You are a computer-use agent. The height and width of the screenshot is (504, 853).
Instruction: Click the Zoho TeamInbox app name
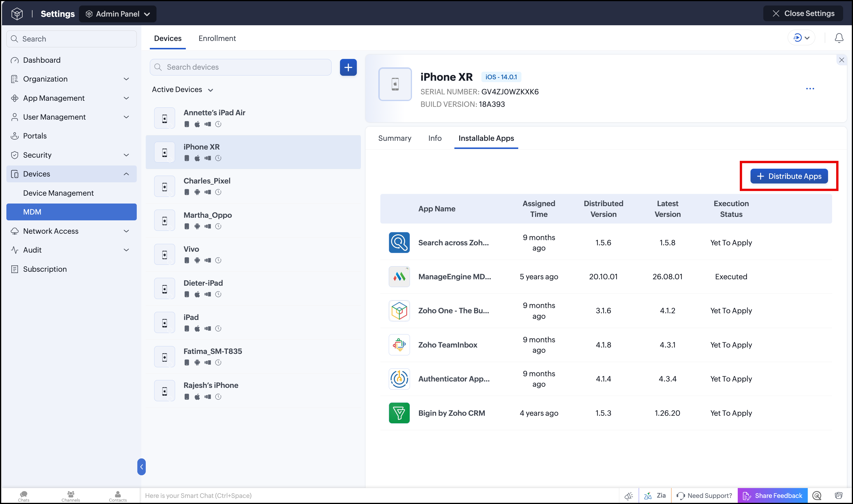coord(448,345)
